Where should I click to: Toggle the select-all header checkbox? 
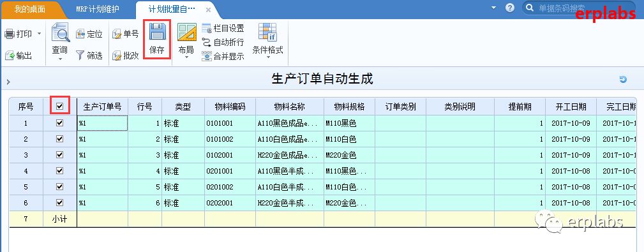(x=60, y=107)
